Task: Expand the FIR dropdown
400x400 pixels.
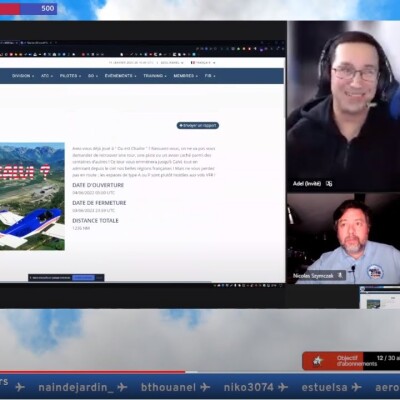Action: click(x=210, y=76)
